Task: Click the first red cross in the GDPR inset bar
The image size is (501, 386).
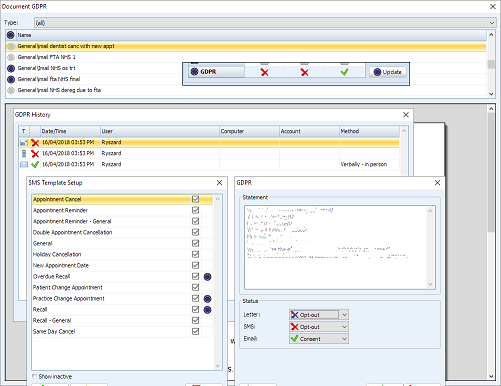Action: [x=264, y=72]
